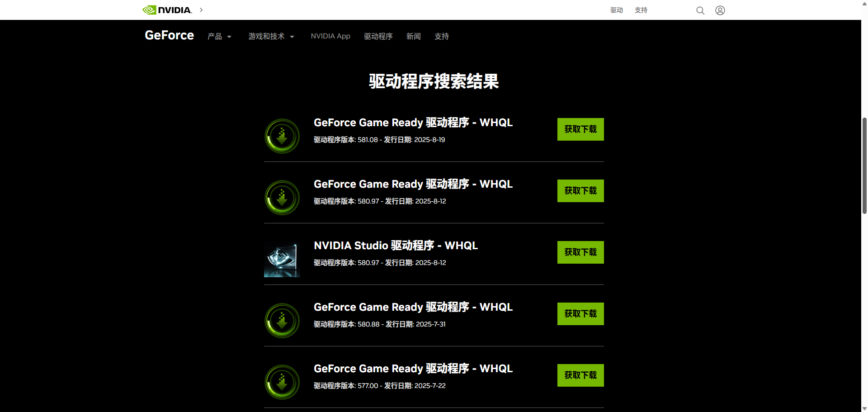868x412 pixels.
Task: Select the version line 581.08 - 2025-8-19
Action: coord(379,140)
